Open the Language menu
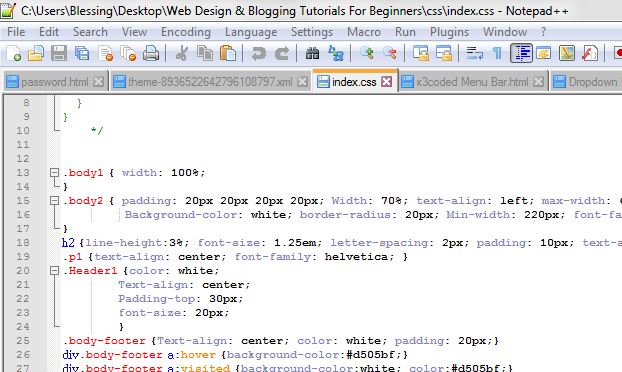The height and width of the screenshot is (372, 622). (x=251, y=32)
